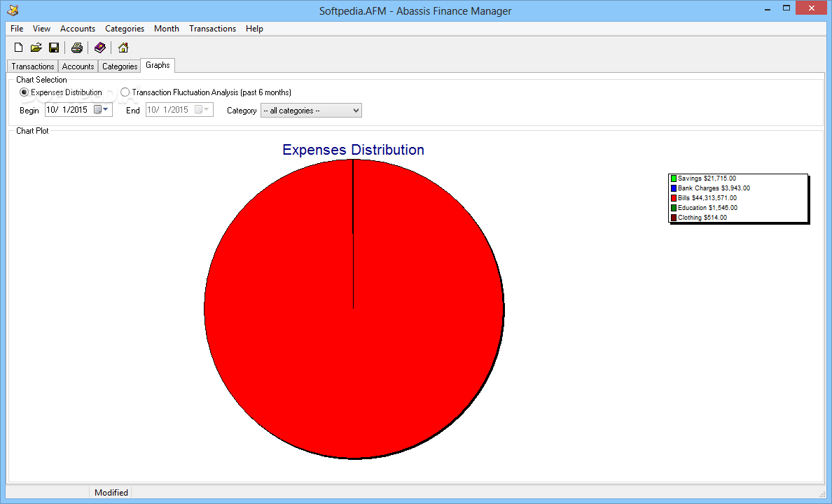The height and width of the screenshot is (504, 832).
Task: Click the resize grip in status bar
Action: click(x=822, y=494)
